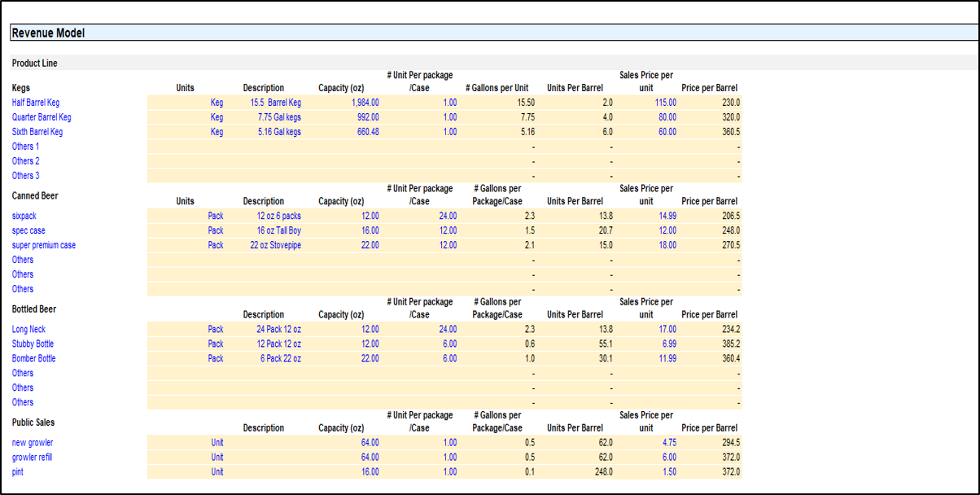Select the Half Barrel Keg row label
Viewport: 980px width, 495px height.
(36, 103)
